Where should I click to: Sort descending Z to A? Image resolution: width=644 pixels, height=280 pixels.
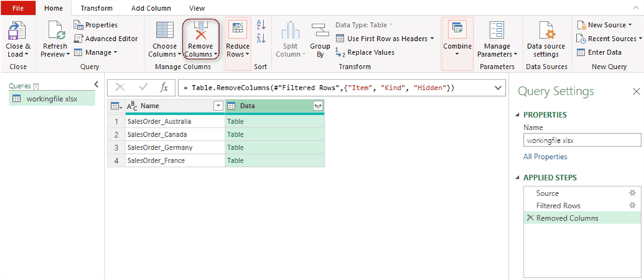260,38
